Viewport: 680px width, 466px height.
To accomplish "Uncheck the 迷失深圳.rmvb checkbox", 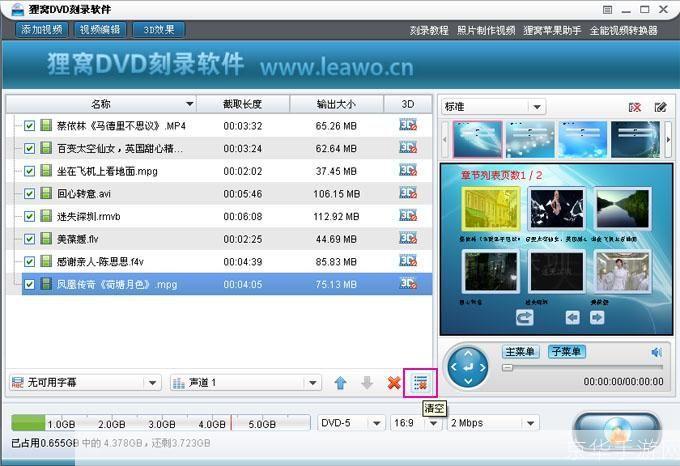I will [29, 216].
